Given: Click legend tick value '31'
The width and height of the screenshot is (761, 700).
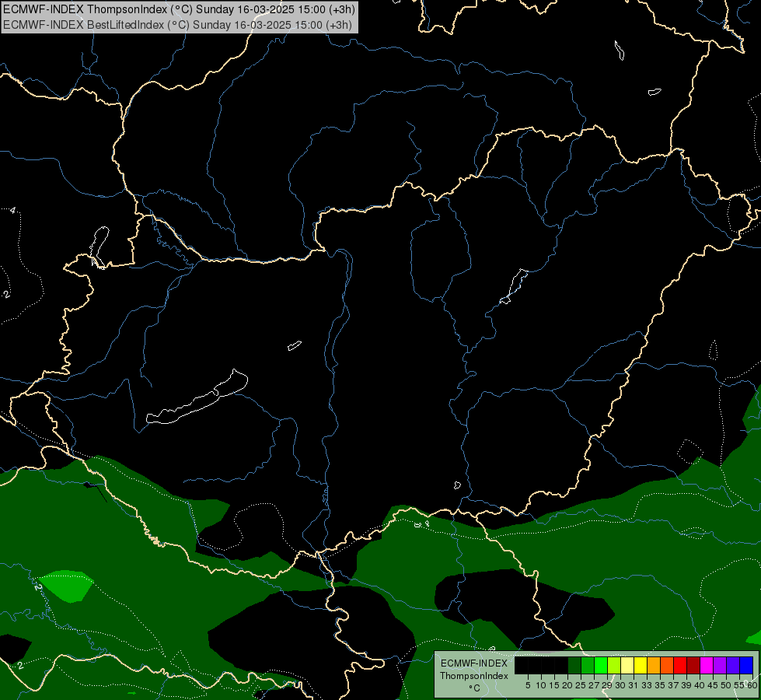Looking at the screenshot, I should 634,685.
